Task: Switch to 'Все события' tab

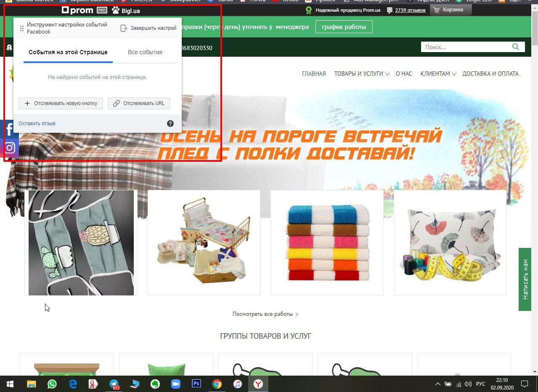Action: pos(145,53)
